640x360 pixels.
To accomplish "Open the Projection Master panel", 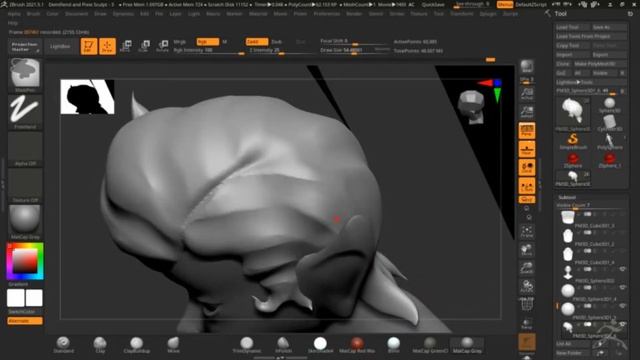I will tap(25, 47).
